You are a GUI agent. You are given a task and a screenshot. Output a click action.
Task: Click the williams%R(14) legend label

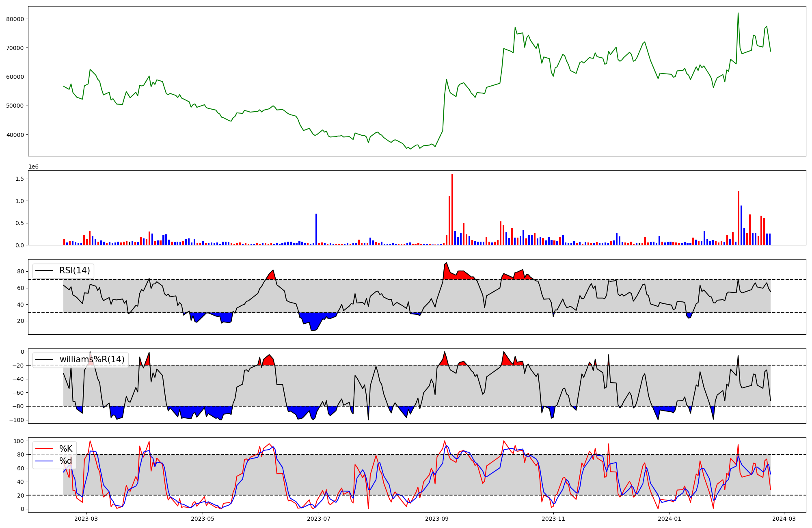pos(92,359)
